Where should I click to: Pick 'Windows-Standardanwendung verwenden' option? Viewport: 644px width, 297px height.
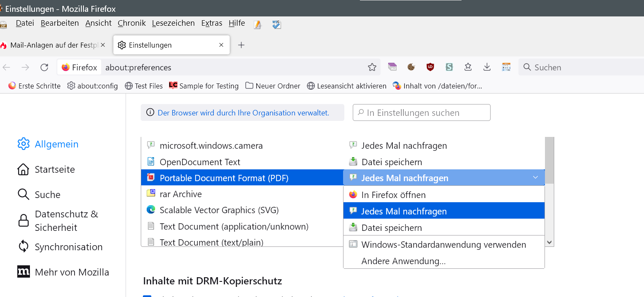click(x=443, y=245)
